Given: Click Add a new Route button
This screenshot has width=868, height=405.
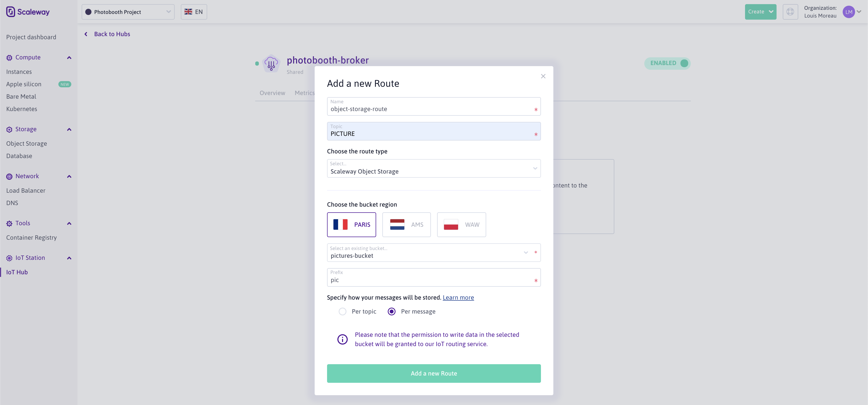Looking at the screenshot, I should coord(433,373).
